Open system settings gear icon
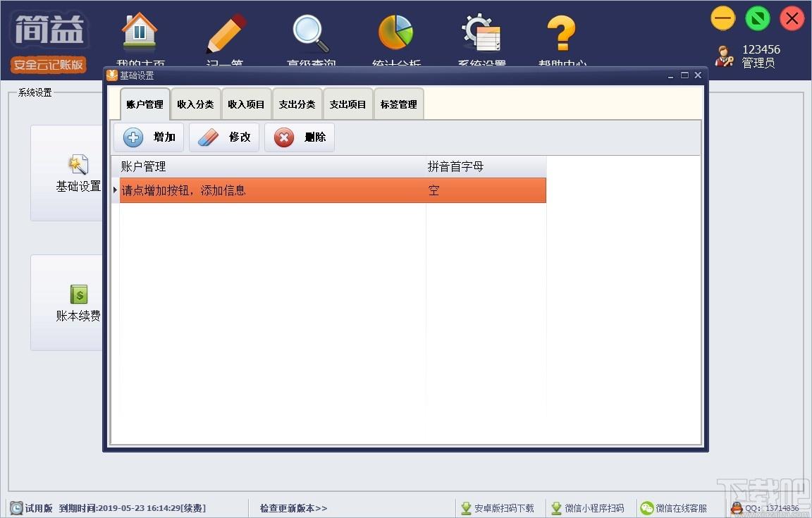Screen dimensions: 812x518 481,32
